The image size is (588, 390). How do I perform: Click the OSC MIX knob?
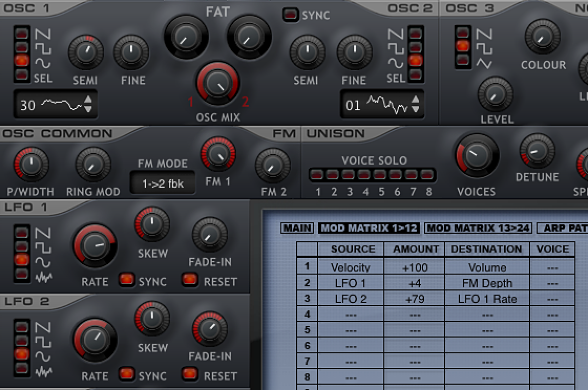coord(218,83)
